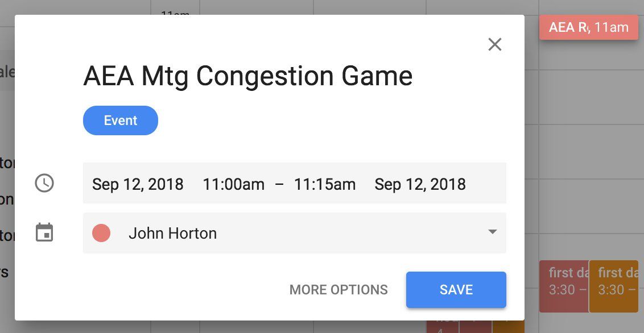Expand the calendar selector dropdown arrow
The width and height of the screenshot is (644, 333).
493,232
